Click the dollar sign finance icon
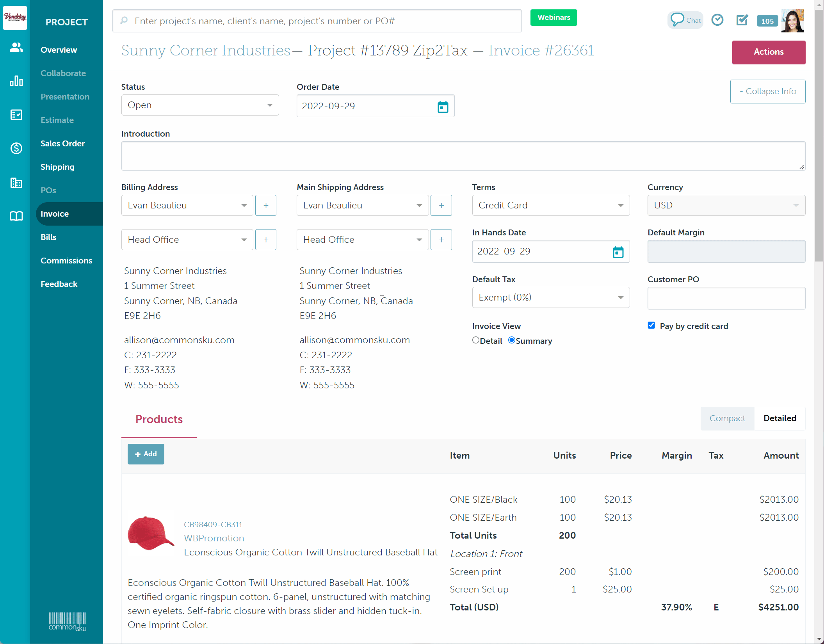This screenshot has width=824, height=644. point(16,148)
